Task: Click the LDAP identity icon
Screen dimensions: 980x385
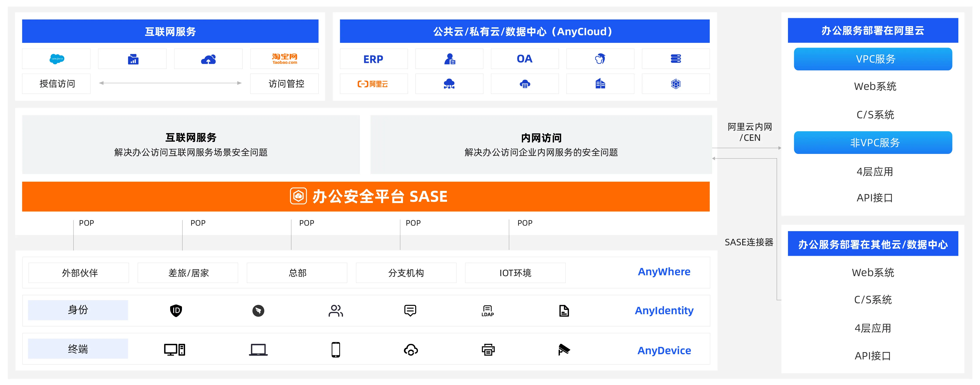Action: [x=487, y=311]
